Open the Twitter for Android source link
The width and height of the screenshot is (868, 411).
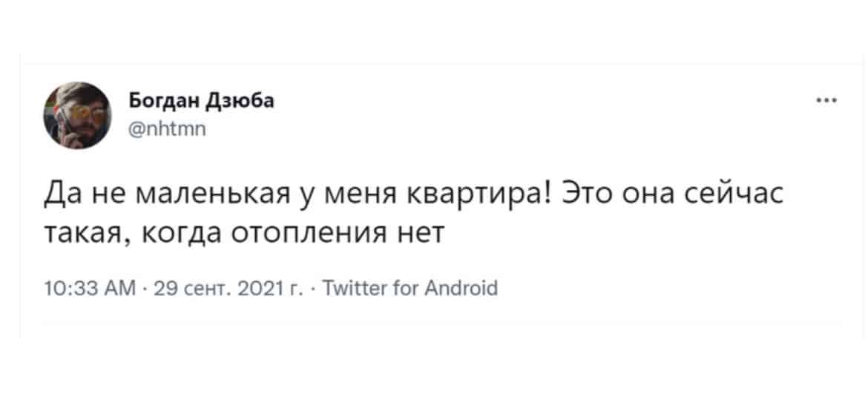point(409,288)
